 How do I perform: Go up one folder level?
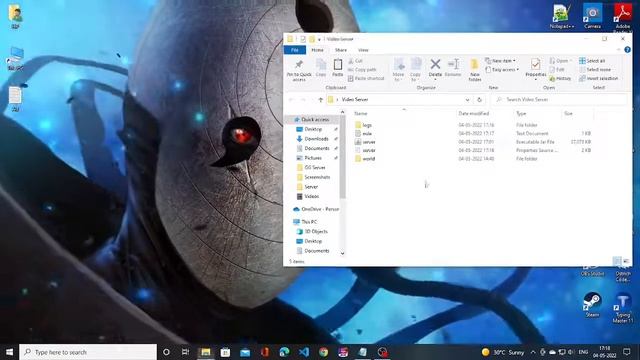[320, 100]
